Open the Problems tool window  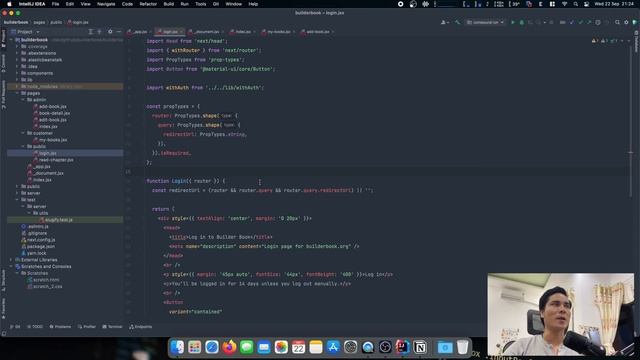pos(60,327)
